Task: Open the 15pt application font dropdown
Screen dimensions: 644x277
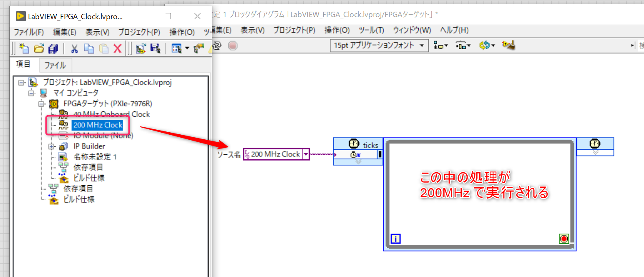Action: pyautogui.click(x=379, y=45)
